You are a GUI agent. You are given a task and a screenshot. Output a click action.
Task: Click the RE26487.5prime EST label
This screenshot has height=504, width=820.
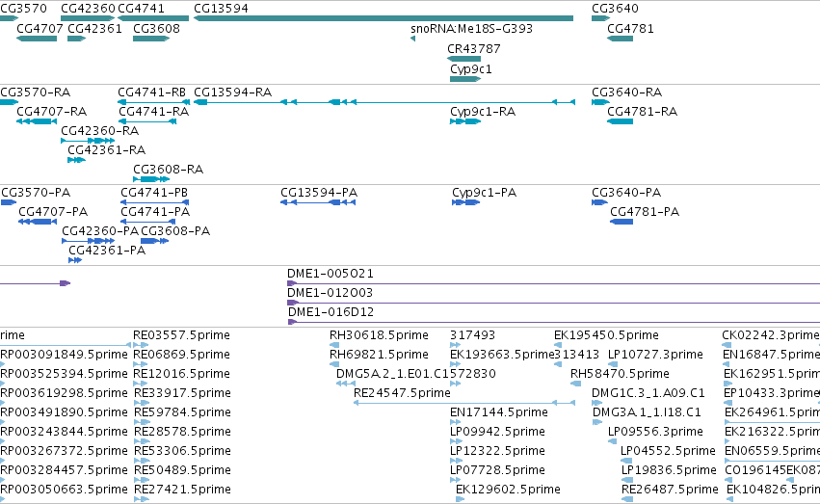click(670, 490)
